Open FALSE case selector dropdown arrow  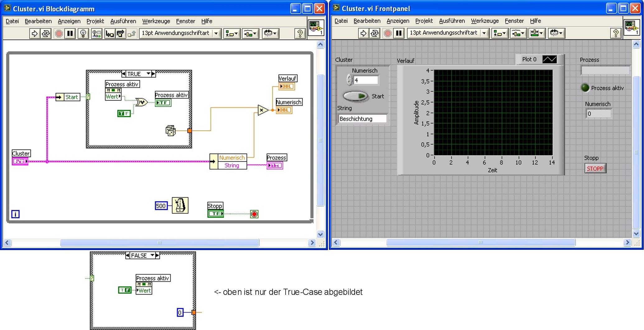tap(152, 255)
